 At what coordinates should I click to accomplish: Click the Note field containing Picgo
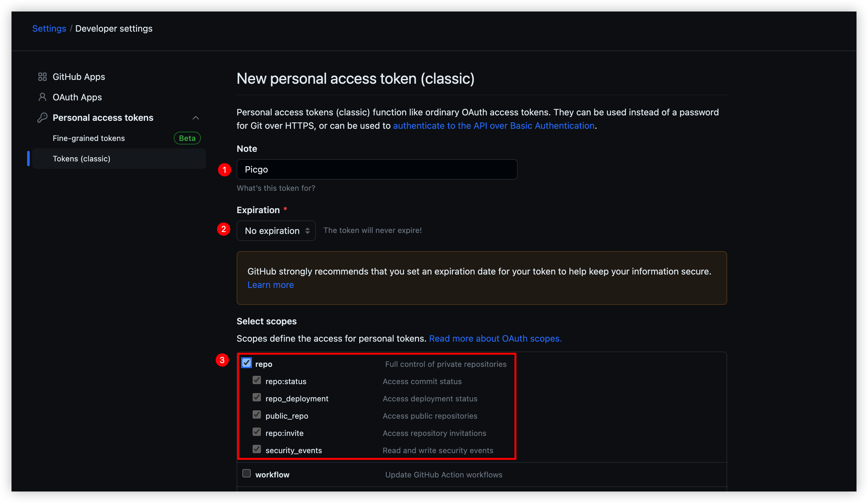click(x=377, y=169)
